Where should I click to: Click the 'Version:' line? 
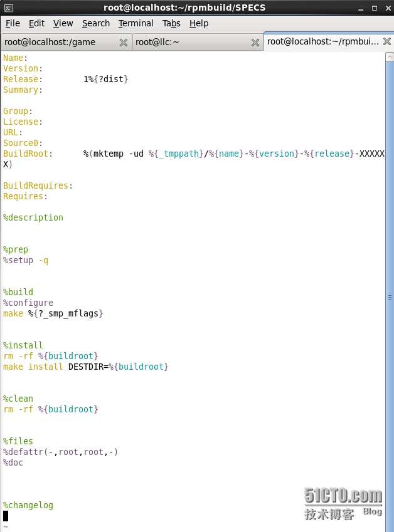pos(23,68)
